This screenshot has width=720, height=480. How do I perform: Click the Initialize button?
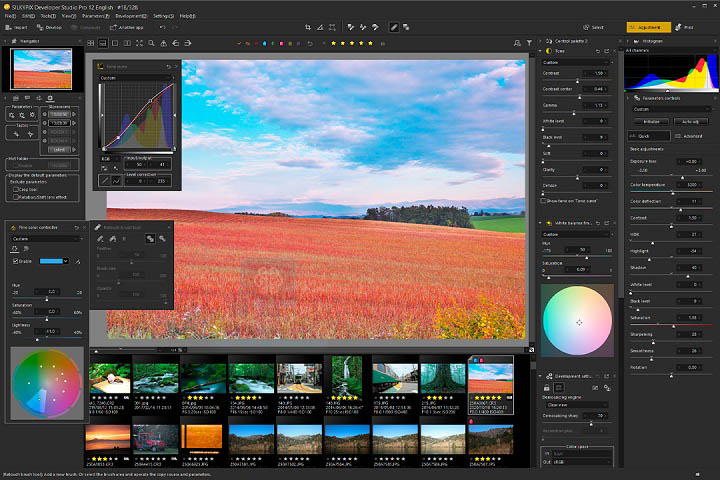(651, 122)
